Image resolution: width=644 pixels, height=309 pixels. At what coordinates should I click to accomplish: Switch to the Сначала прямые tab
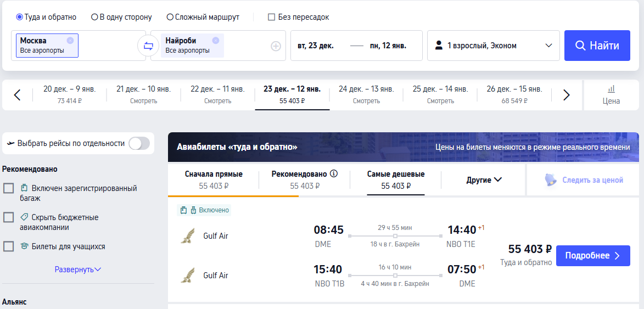pos(214,179)
